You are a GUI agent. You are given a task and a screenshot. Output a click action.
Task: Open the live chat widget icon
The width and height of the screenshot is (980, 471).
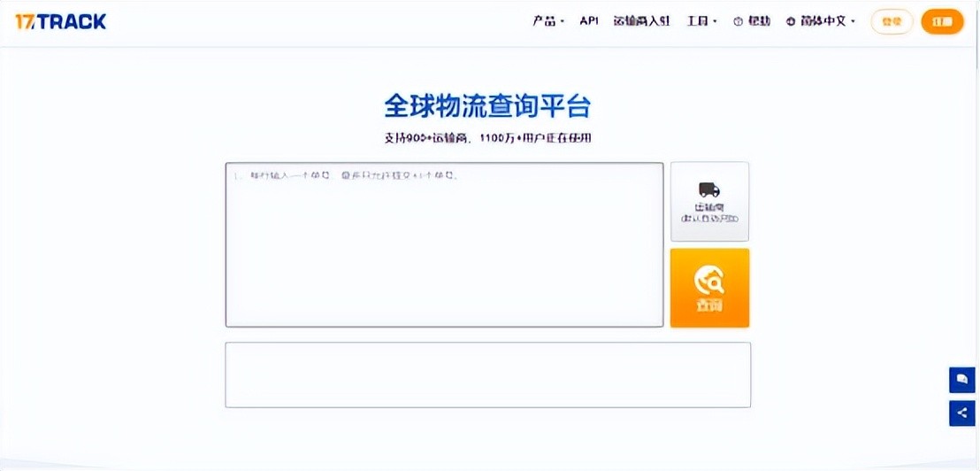click(x=961, y=379)
